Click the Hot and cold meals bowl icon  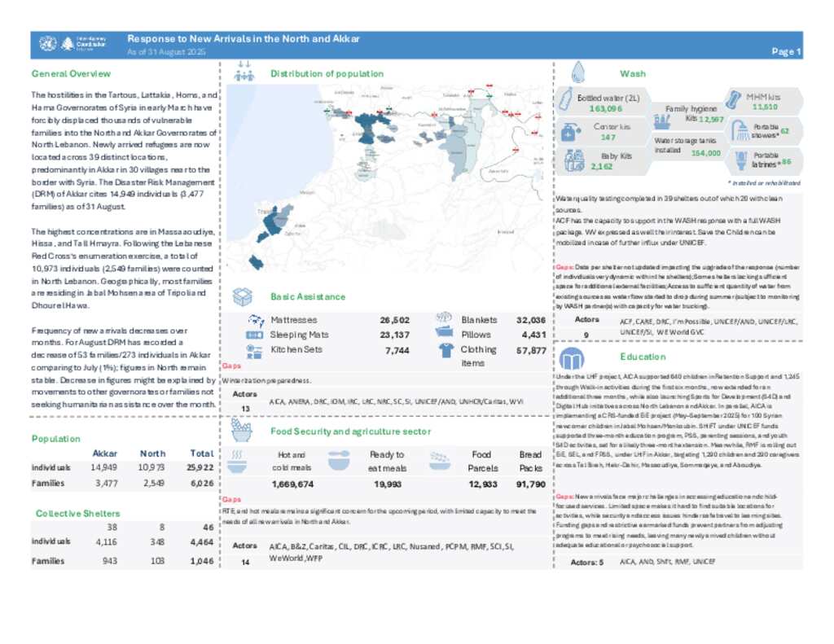coord(239,461)
